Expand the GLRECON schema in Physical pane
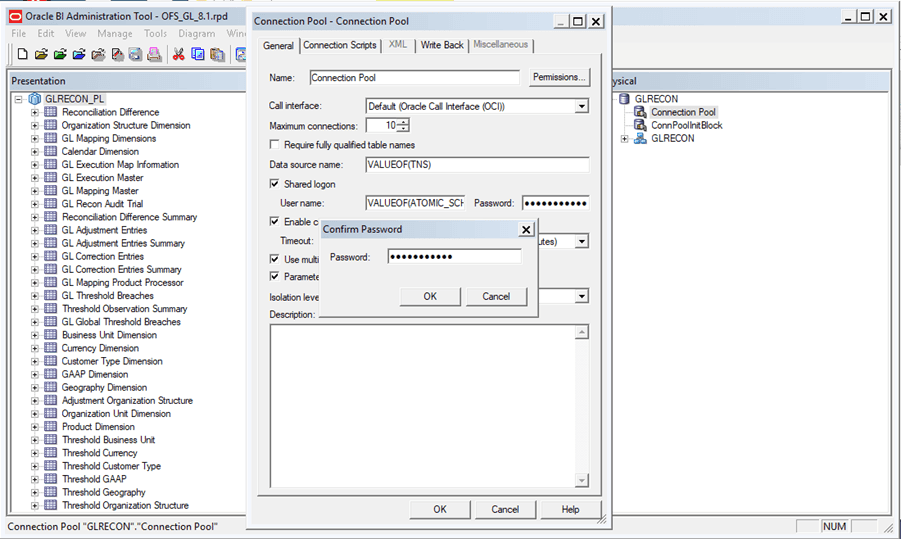Image resolution: width=901 pixels, height=539 pixels. 625,138
